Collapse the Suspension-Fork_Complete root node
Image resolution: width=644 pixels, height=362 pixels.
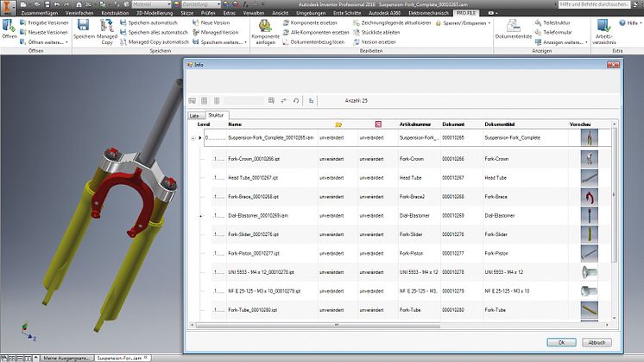(193, 138)
